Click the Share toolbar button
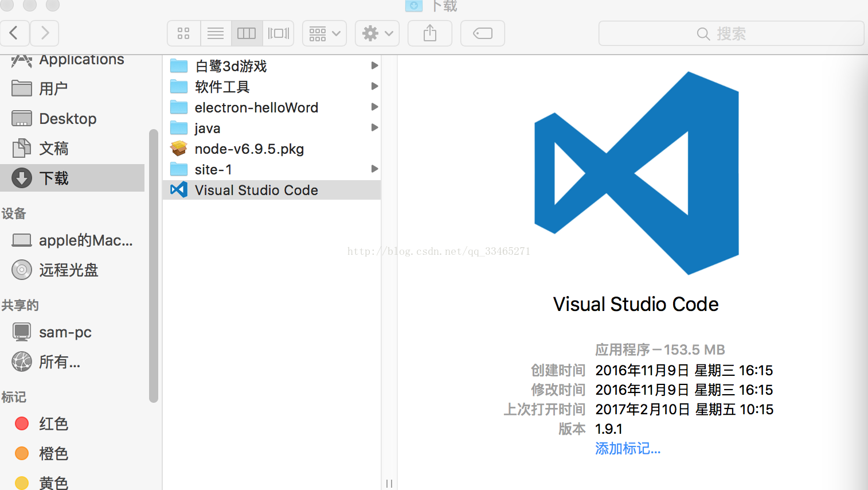The width and height of the screenshot is (868, 490). (430, 33)
